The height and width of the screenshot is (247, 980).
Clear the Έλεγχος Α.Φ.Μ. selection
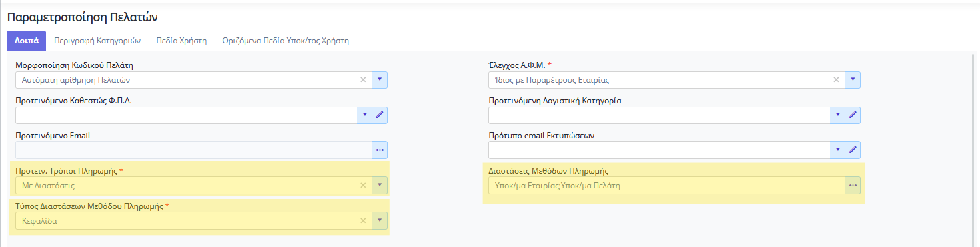(836, 79)
